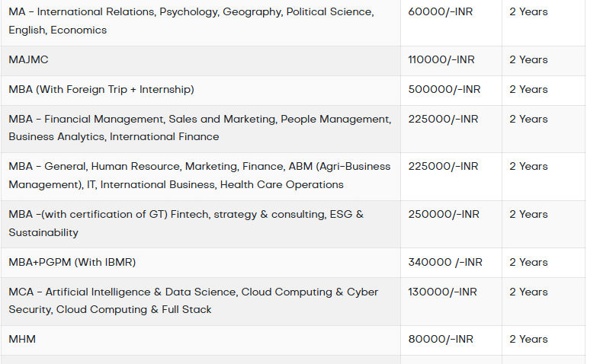The width and height of the screenshot is (600, 364).
Task: Click the MBA General, Human Resource course entry
Action: [x=199, y=175]
